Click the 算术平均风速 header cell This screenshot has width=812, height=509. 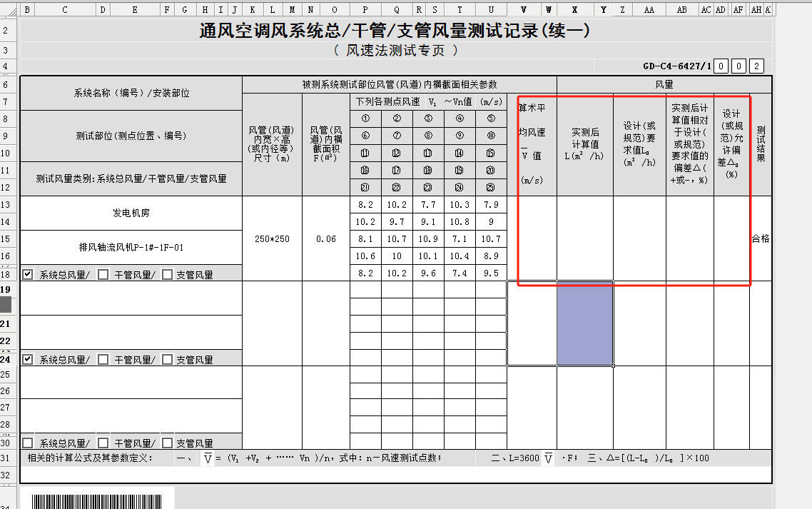pos(532,144)
